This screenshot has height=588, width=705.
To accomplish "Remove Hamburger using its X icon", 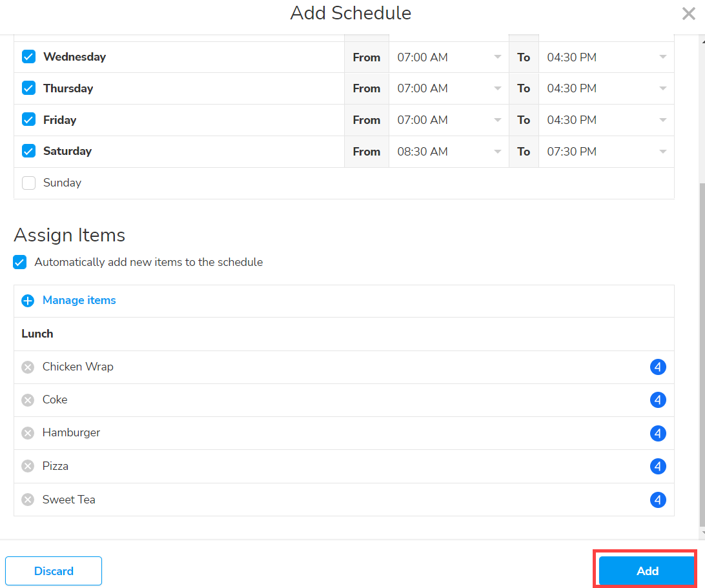I will click(28, 433).
